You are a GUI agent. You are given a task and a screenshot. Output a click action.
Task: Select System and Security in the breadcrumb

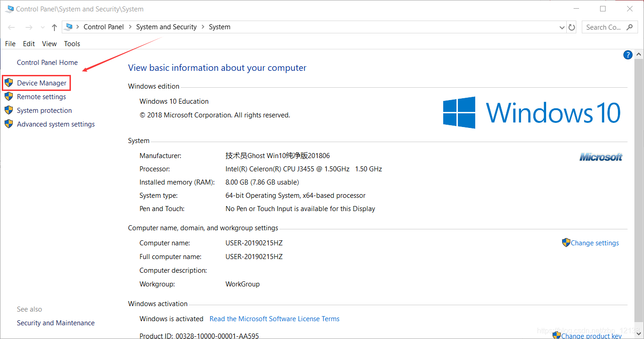[x=166, y=27]
